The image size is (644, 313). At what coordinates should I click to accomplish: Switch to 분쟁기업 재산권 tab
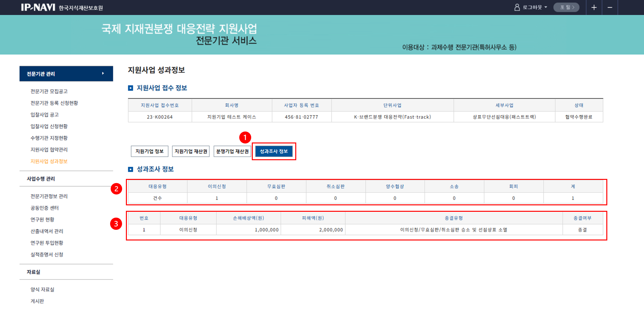click(x=232, y=151)
